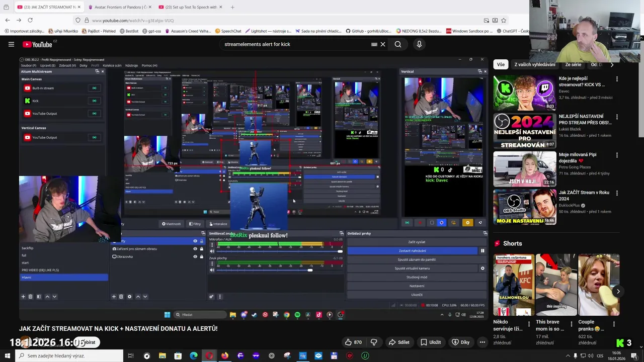Clear the YouTube search text
Viewport: 644px width, 362px height.
pyautogui.click(x=383, y=44)
